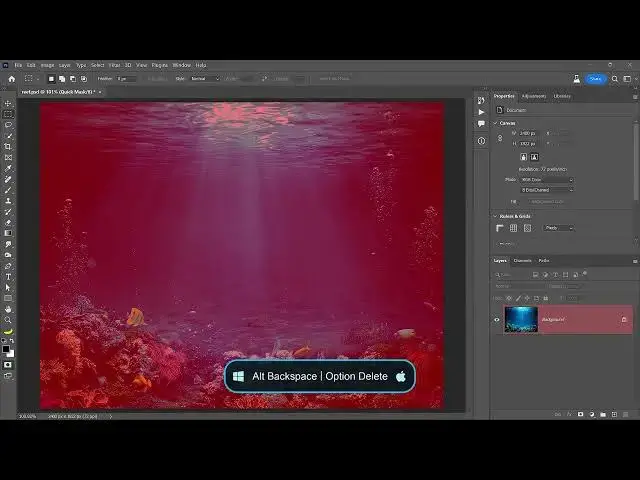Set canvas to portrait orientation
The image size is (640, 480).
[x=524, y=157]
